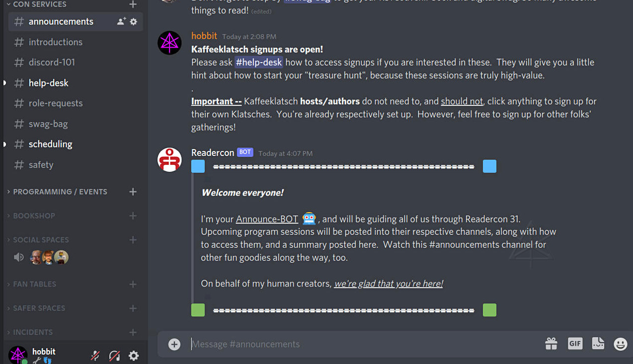Open the gift Nitro icon
The height and width of the screenshot is (364, 633).
point(551,344)
